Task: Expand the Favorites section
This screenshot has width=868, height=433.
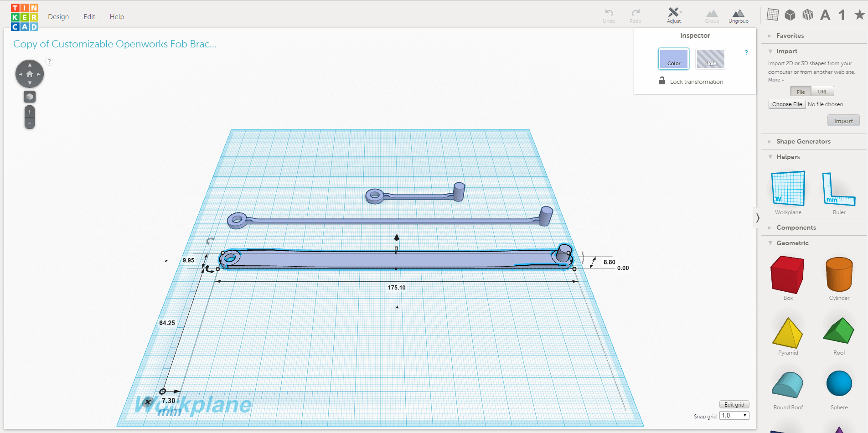Action: tap(790, 36)
